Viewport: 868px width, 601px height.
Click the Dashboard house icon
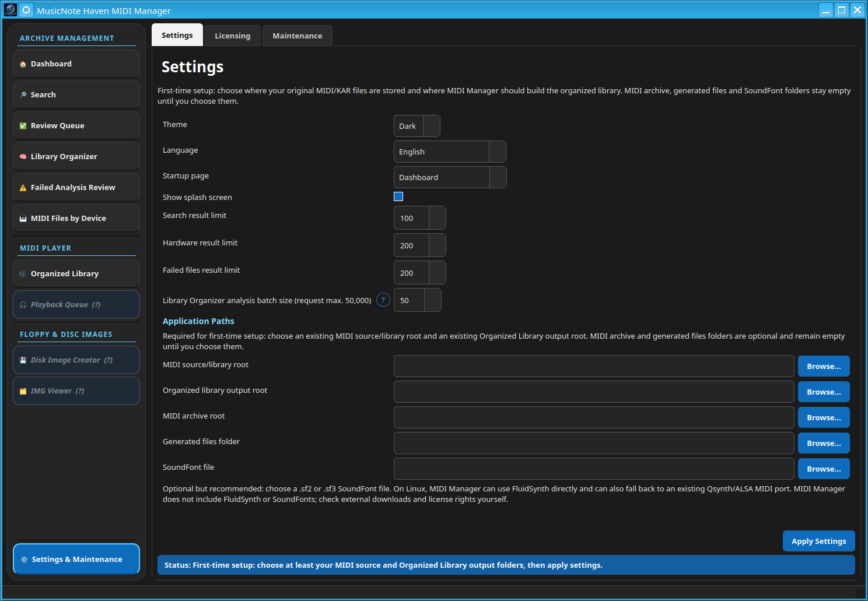click(23, 64)
